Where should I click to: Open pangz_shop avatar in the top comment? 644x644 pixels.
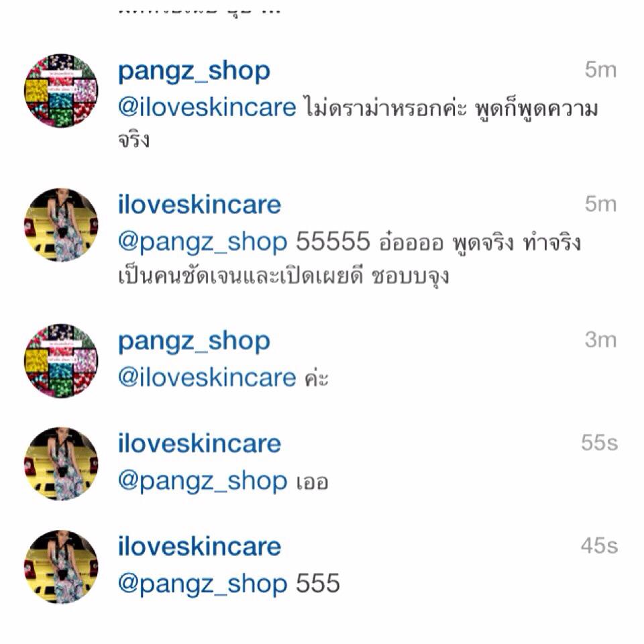61,91
